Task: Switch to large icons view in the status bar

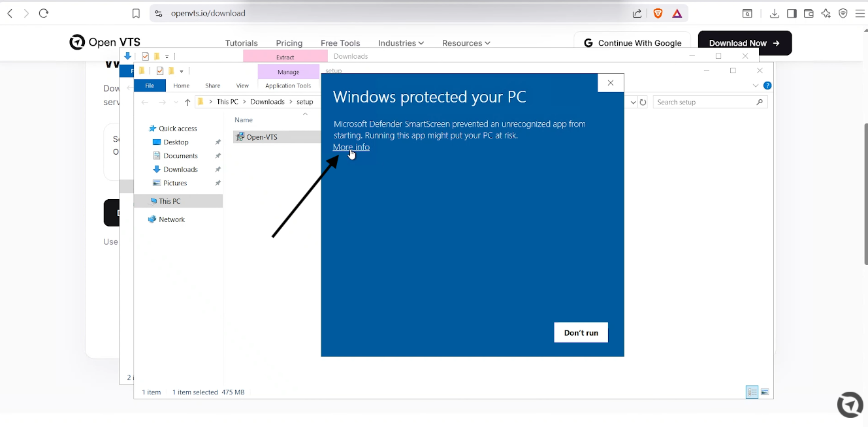Action: [765, 392]
